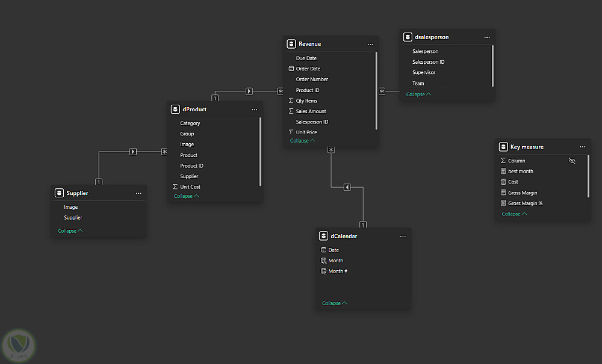This screenshot has height=364, width=602.
Task: Click the filter direction arrow above dCalendar
Action: (x=347, y=187)
